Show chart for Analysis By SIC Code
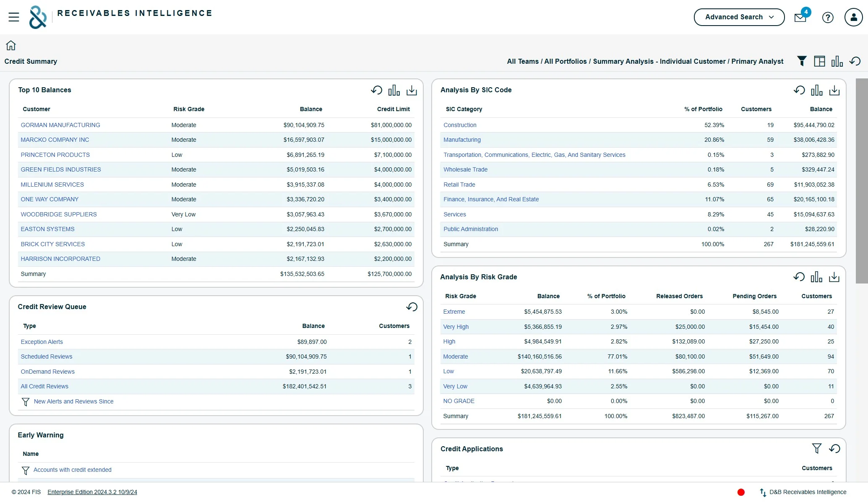 point(817,90)
